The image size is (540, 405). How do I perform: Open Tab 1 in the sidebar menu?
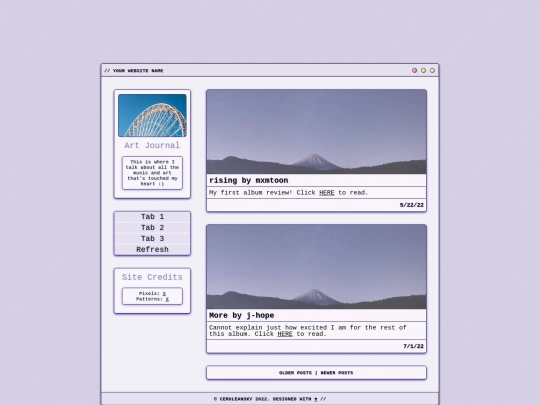pos(152,217)
